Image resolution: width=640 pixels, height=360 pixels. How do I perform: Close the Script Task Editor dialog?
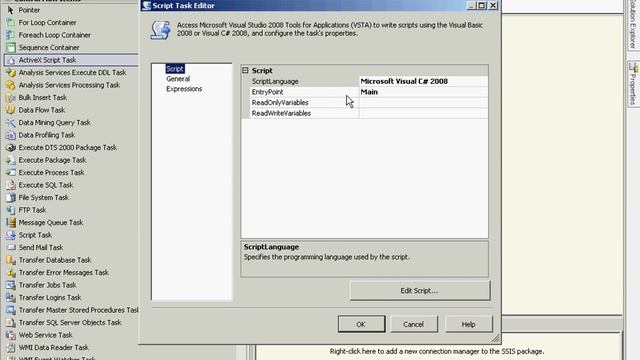pos(493,5)
